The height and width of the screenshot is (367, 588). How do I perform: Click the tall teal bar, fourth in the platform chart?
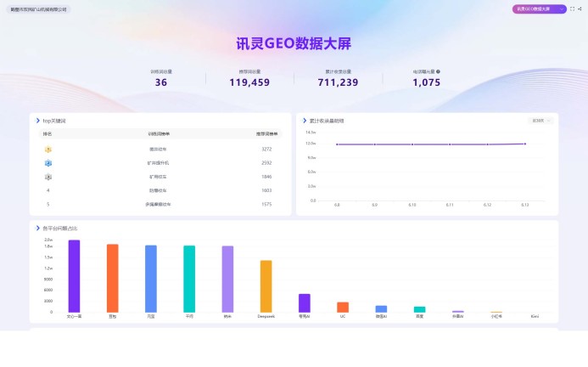click(189, 279)
